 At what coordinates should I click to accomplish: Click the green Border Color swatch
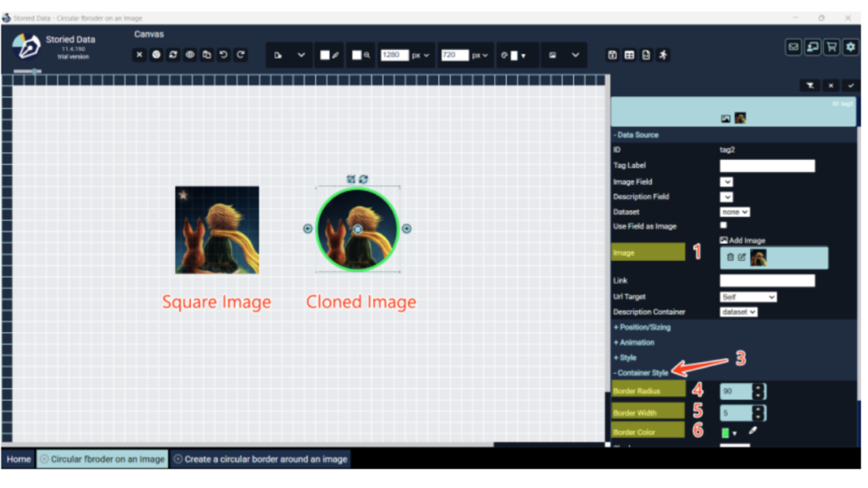726,433
